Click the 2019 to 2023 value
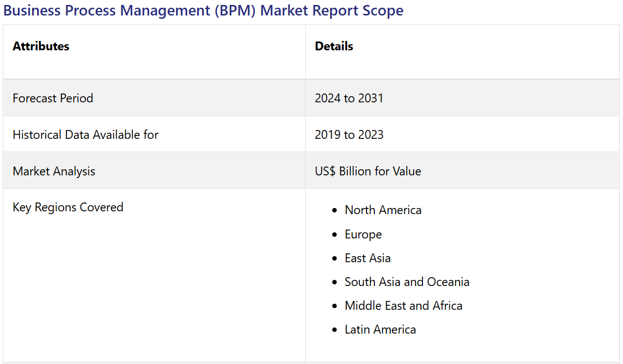This screenshot has height=364, width=623. (349, 135)
